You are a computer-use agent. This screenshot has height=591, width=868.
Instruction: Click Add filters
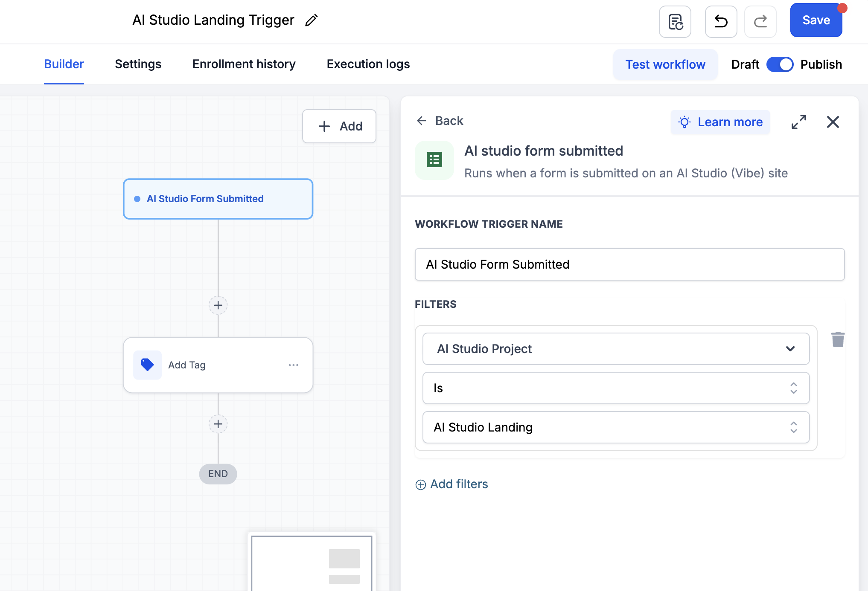click(452, 484)
